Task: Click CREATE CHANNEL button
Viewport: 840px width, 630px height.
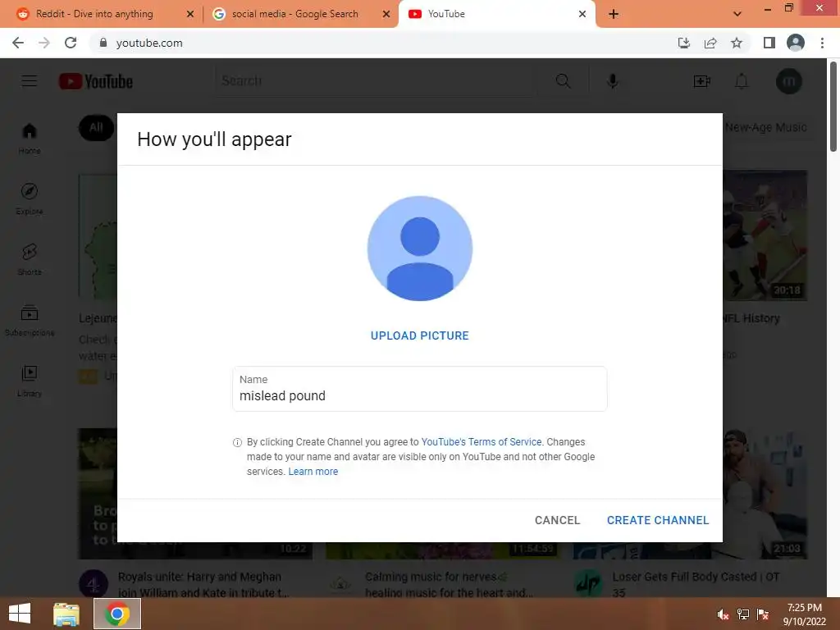Action: [x=657, y=520]
